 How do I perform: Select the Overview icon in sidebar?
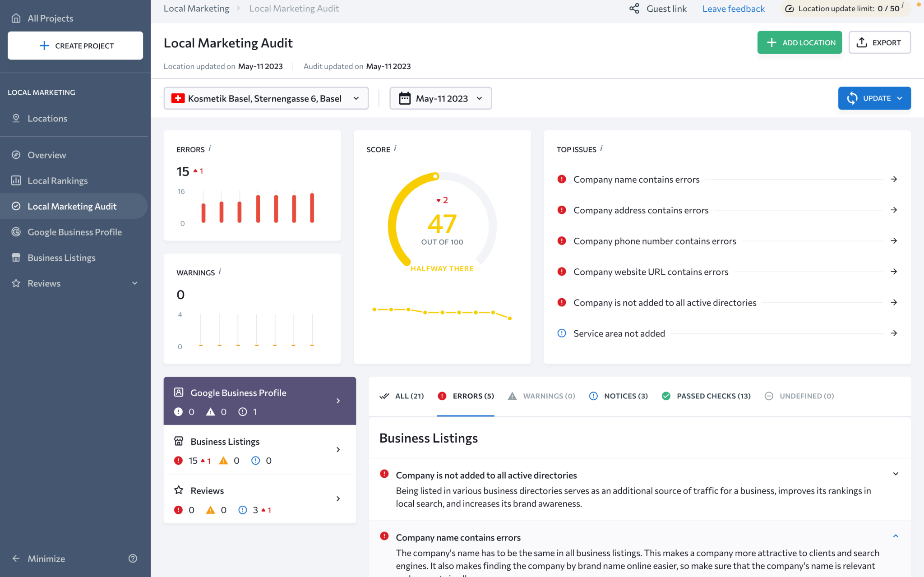(16, 155)
